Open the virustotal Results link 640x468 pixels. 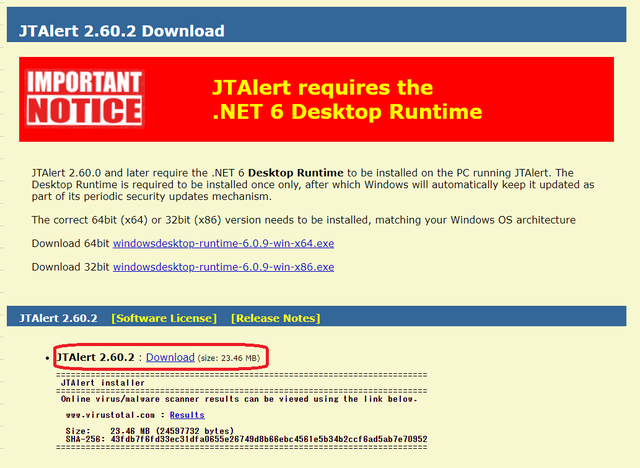187,415
